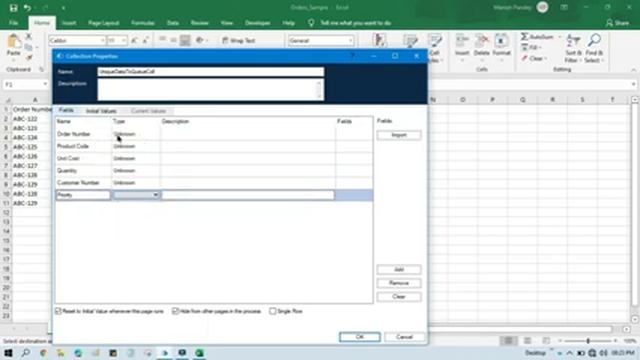640x360 pixels.
Task: Click the zoom in plus button
Action: tap(615, 341)
